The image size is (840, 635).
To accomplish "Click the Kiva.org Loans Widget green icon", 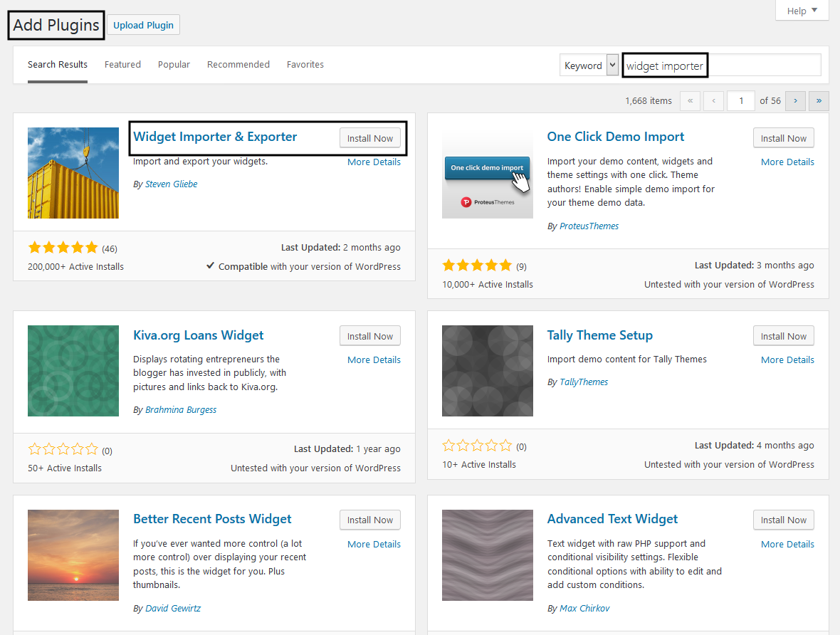I will [73, 371].
